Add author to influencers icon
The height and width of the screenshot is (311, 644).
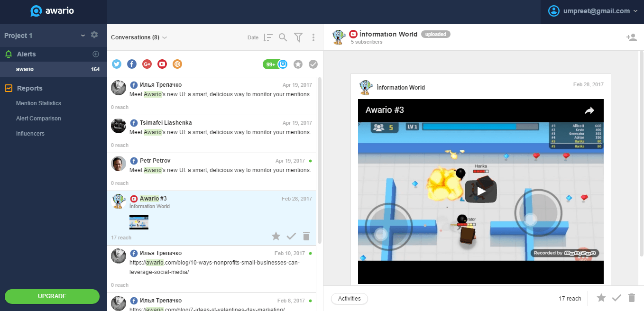[x=631, y=37]
